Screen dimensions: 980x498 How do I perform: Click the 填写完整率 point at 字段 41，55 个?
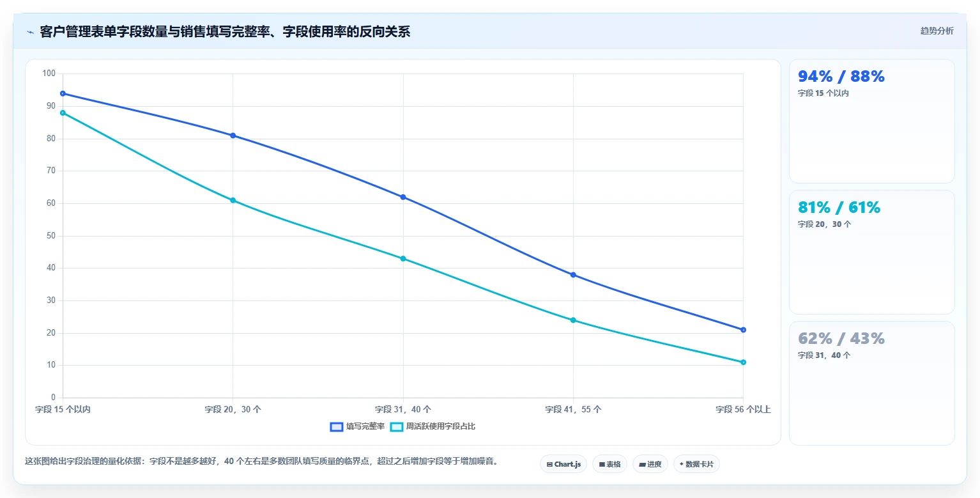click(x=573, y=275)
